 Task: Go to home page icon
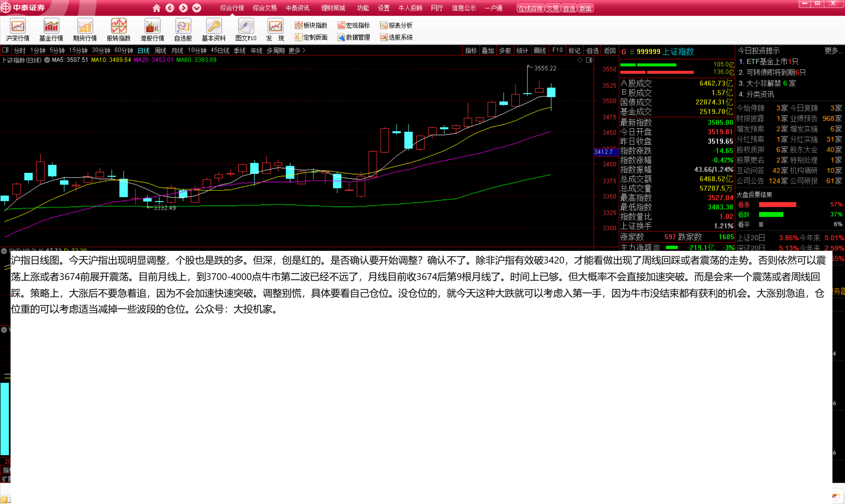pyautogui.click(x=156, y=8)
